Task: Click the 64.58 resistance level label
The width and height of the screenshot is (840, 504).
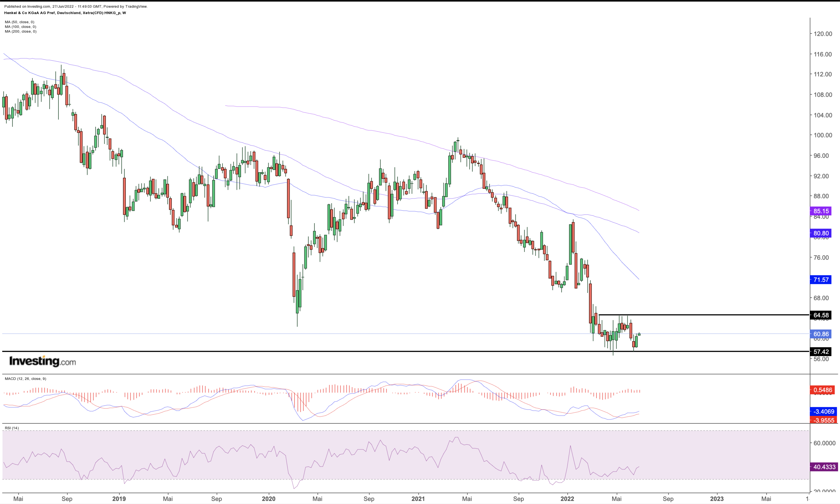Action: click(821, 315)
